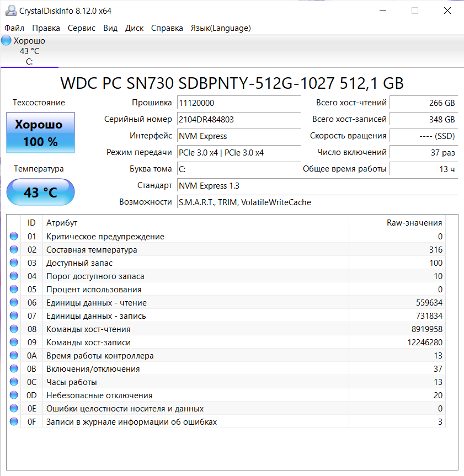Select the Единицы данных - чтение row

coord(226,302)
